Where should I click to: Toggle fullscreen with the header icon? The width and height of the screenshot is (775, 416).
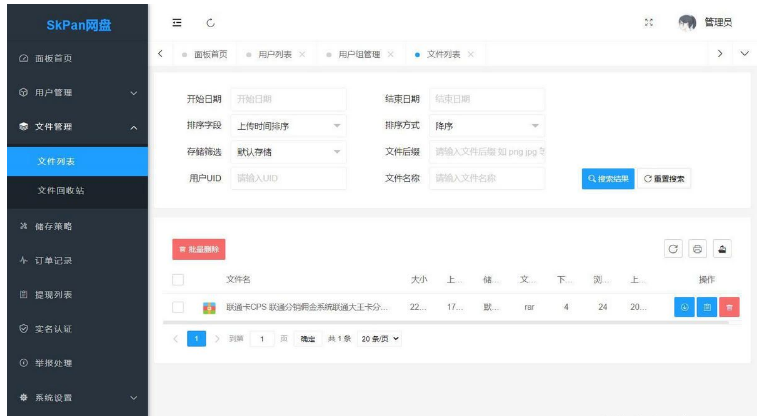648,22
